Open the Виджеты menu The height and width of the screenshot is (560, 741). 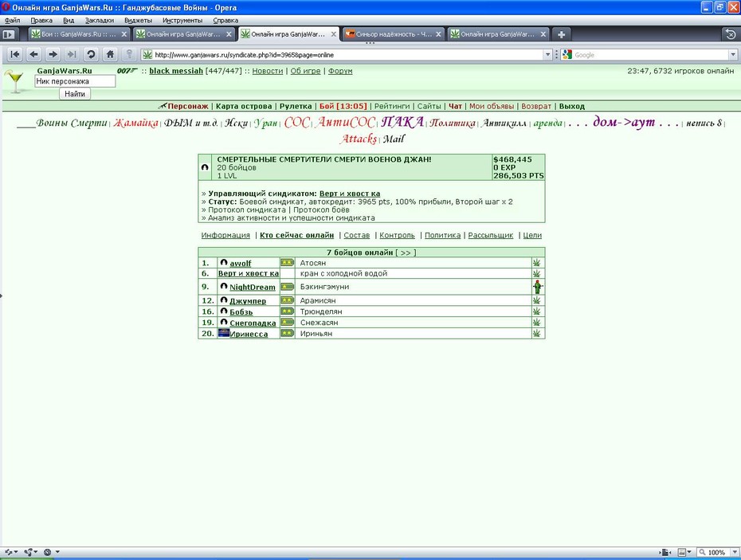[138, 21]
